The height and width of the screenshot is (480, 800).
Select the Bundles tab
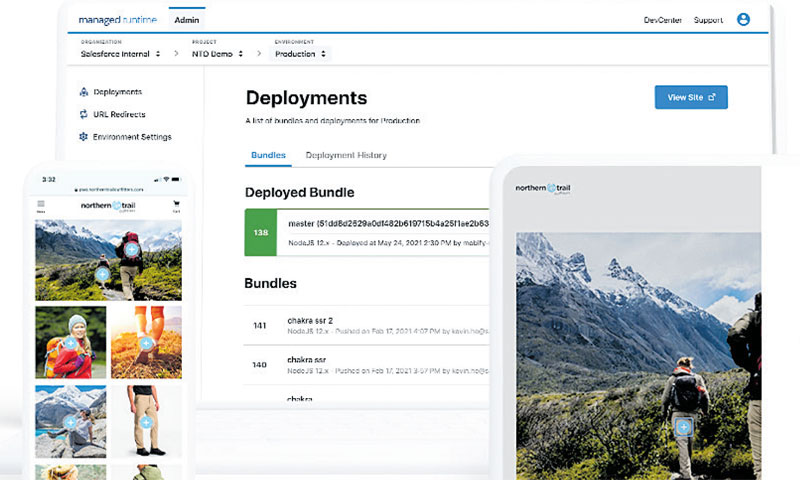click(x=268, y=155)
